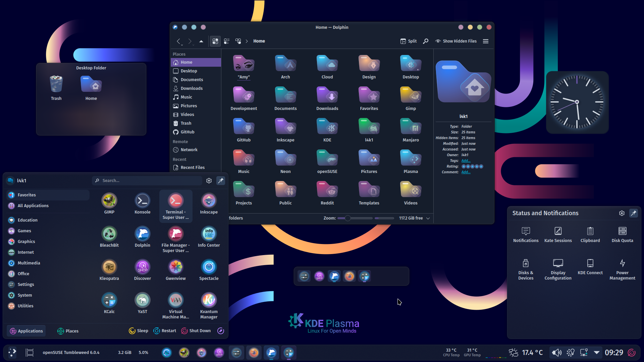Open Disks & Devices in status panel

526,269
